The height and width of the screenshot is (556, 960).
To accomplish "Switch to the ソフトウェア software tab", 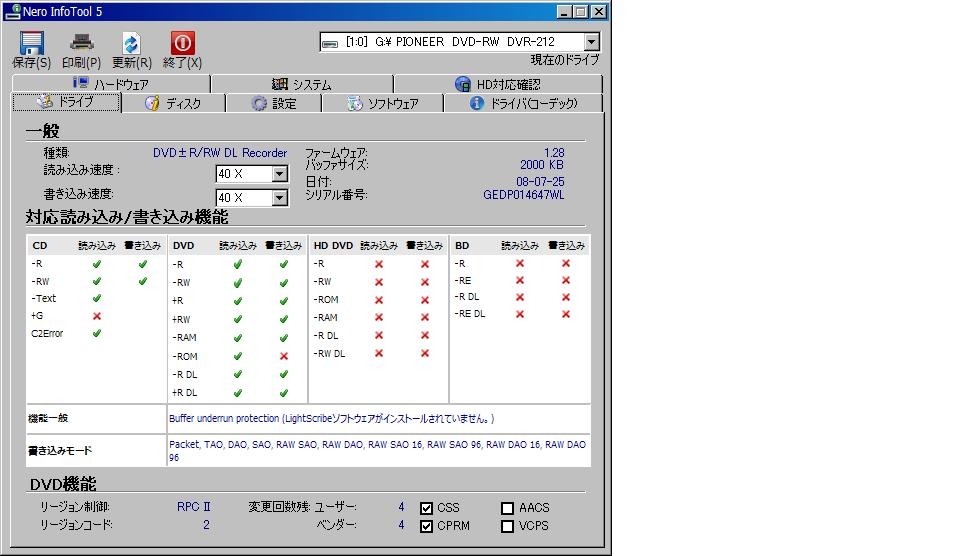I will (382, 103).
